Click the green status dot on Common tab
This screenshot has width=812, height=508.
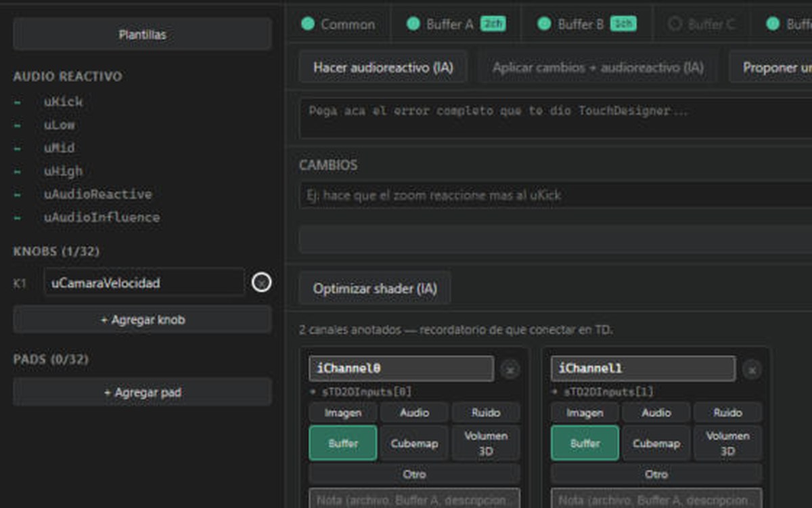308,24
